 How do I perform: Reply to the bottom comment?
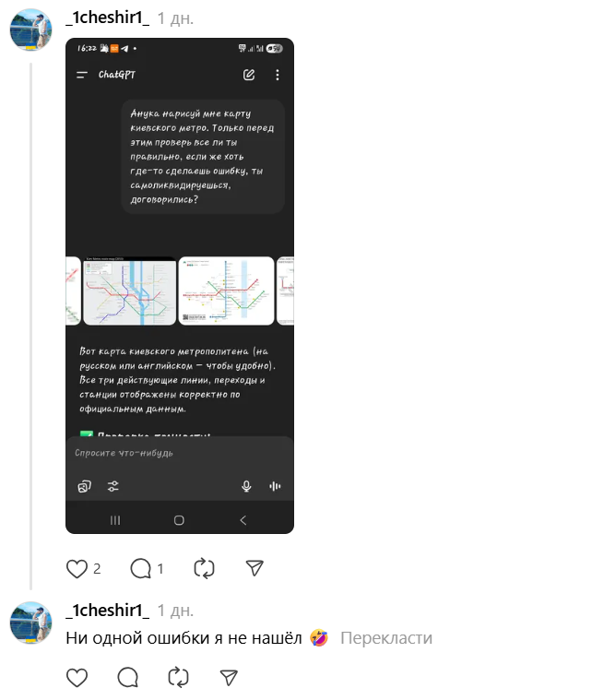[x=127, y=678]
